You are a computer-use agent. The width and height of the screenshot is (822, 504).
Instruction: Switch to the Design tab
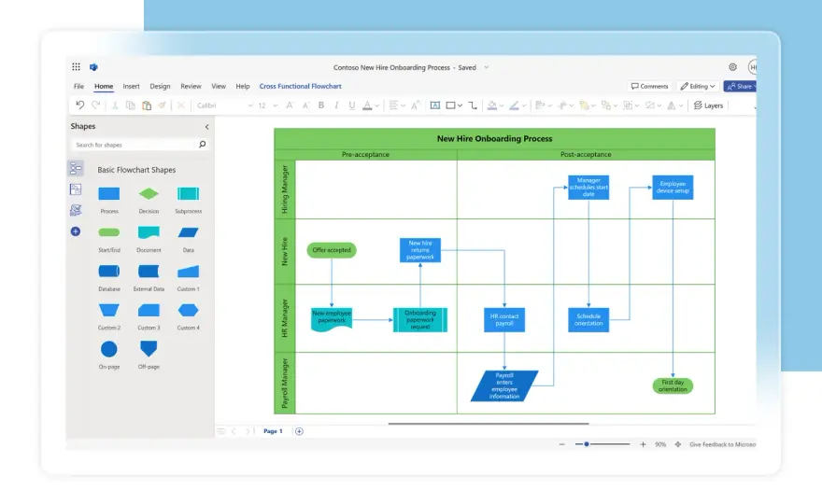(160, 86)
